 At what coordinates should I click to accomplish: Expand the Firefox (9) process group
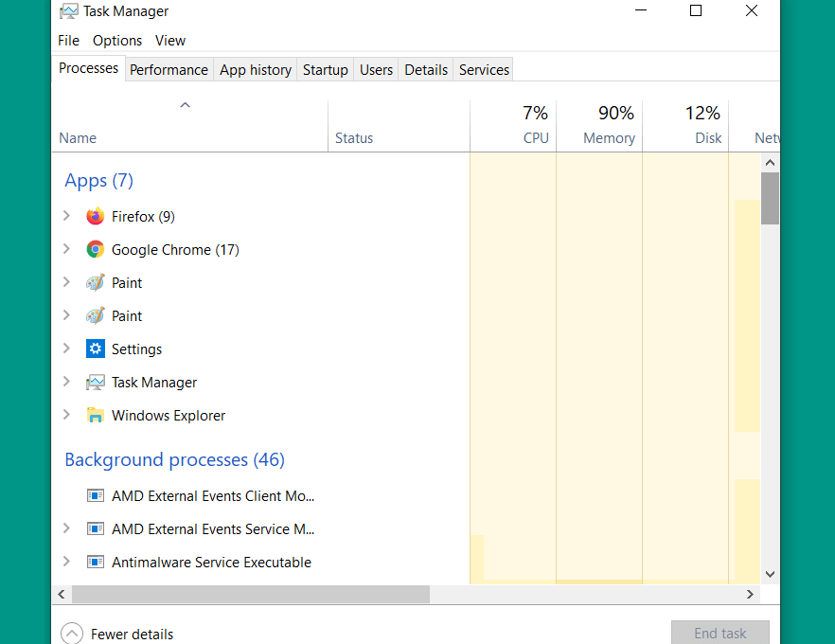click(x=66, y=216)
